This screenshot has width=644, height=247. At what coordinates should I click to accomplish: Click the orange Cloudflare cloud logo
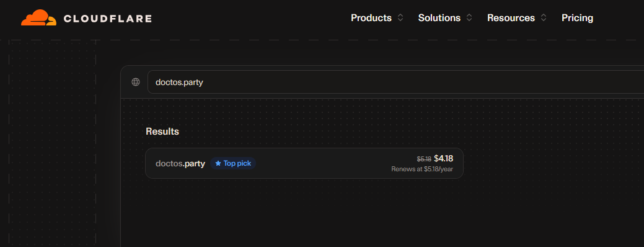pos(39,18)
